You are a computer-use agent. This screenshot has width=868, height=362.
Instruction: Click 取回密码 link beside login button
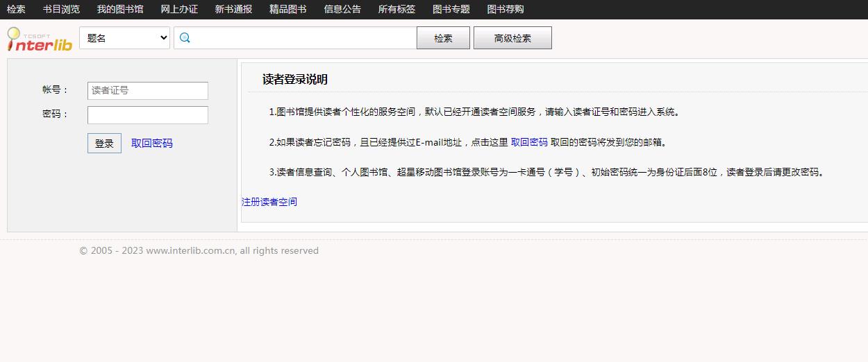tap(152, 144)
